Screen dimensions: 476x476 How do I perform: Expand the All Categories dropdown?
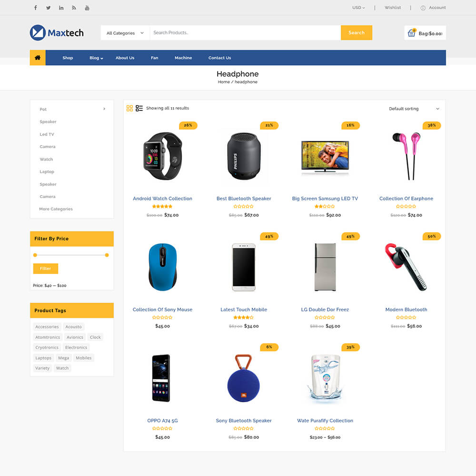tap(125, 33)
